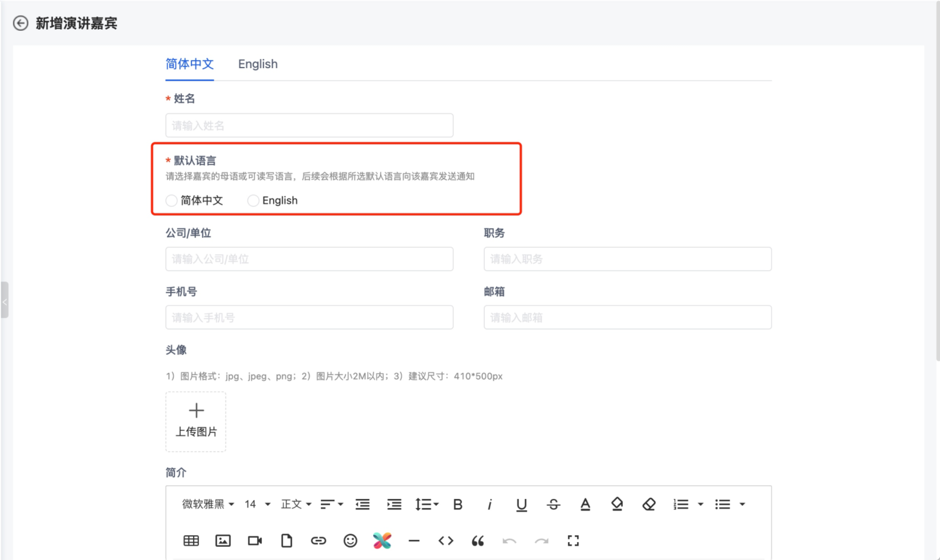Select English as default language
Image resolution: width=940 pixels, height=560 pixels.
(x=253, y=201)
